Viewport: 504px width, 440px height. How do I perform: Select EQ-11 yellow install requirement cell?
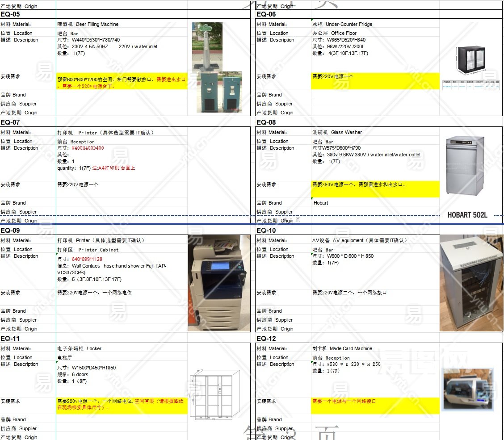click(122, 406)
